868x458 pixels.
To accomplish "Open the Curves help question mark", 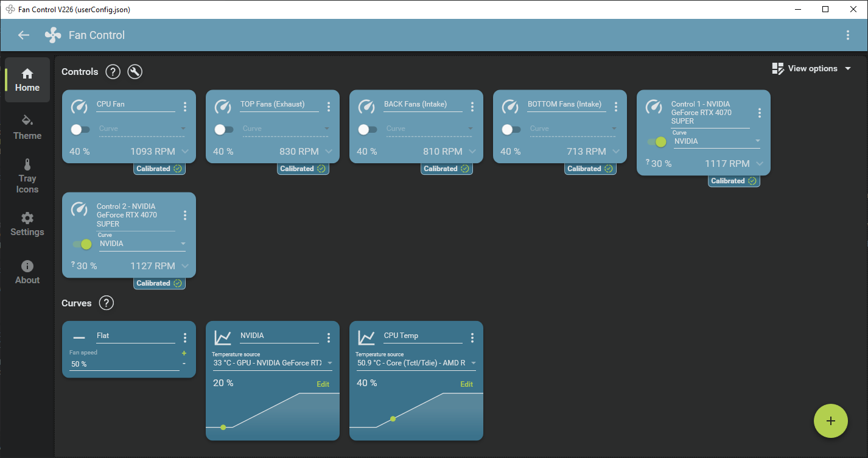I will [x=107, y=303].
